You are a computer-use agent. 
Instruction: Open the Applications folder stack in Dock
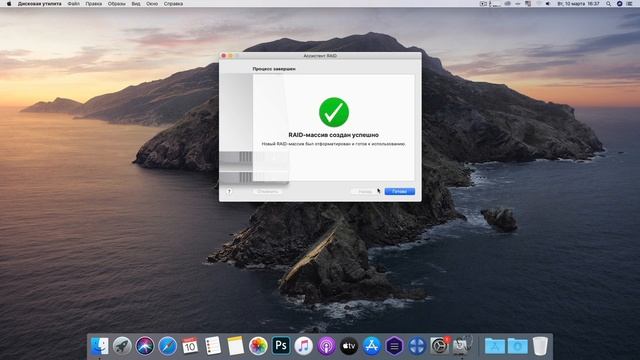(x=495, y=346)
